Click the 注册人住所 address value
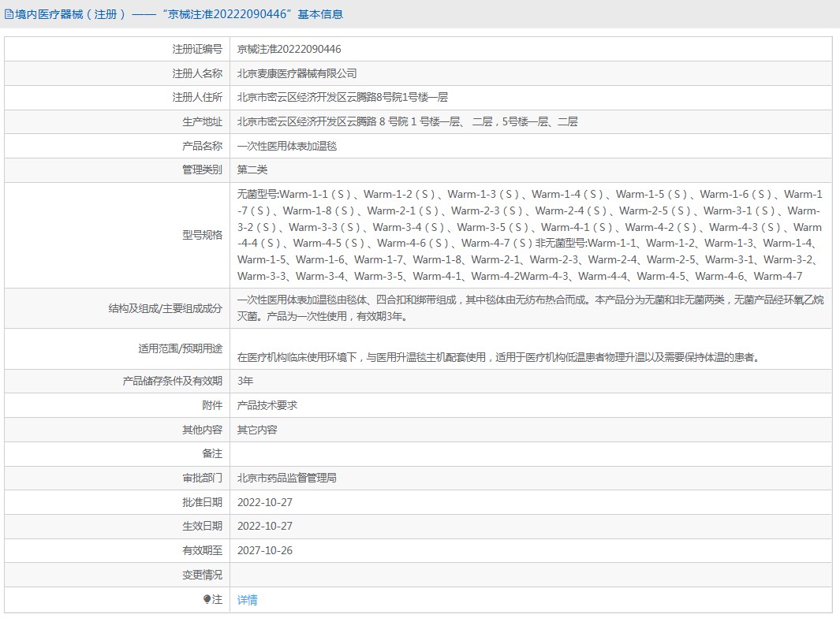The width and height of the screenshot is (840, 622). pyautogui.click(x=342, y=98)
